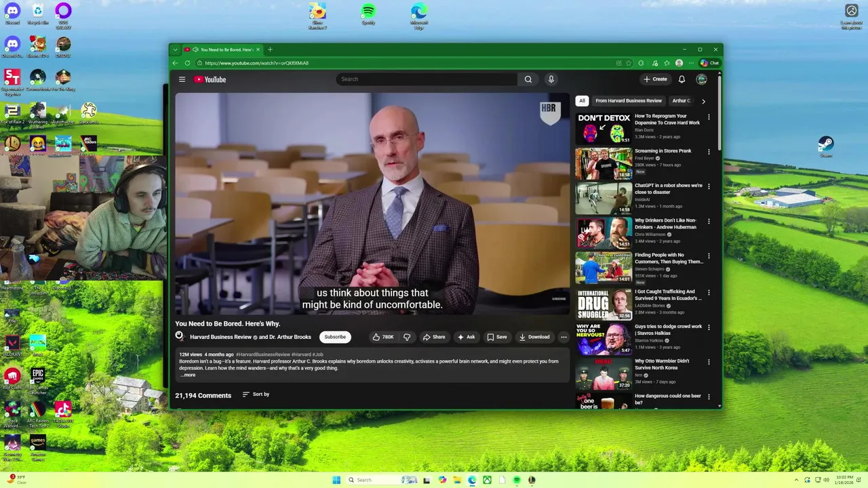Viewport: 868px width, 488px height.
Task: Select From Harvard Business Review chip
Action: tap(629, 101)
